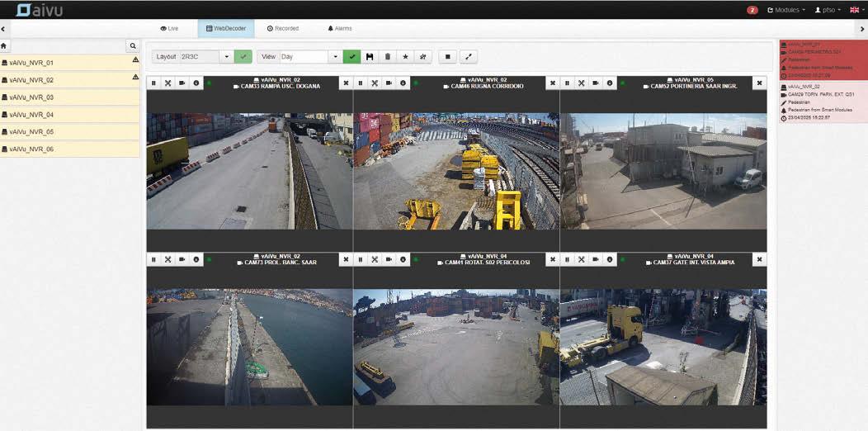The width and height of the screenshot is (868, 431).
Task: Expand the decoder to fullscreen
Action: pyautogui.click(x=469, y=57)
